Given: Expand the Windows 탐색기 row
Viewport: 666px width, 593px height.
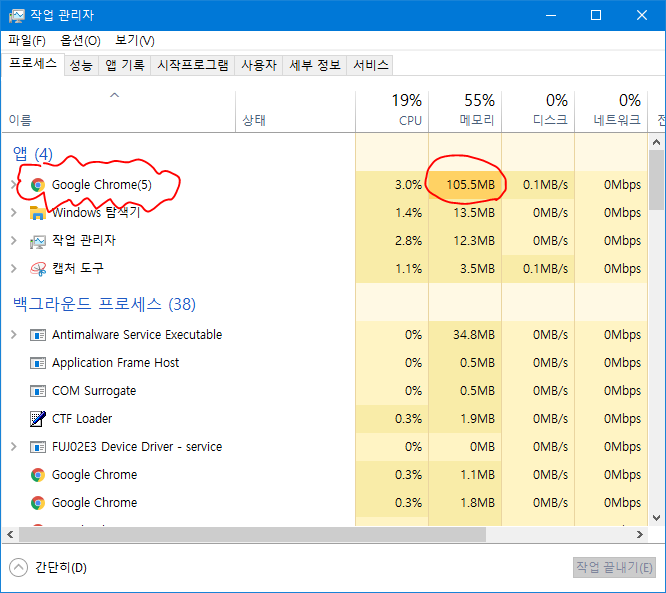Looking at the screenshot, I should point(13,212).
